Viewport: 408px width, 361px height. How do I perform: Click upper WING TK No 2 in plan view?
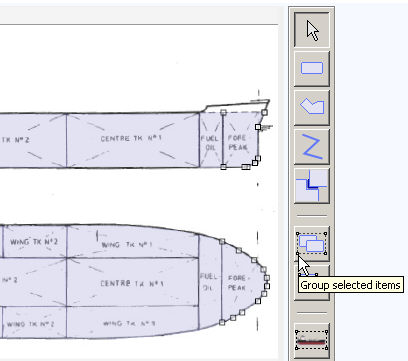click(34, 242)
